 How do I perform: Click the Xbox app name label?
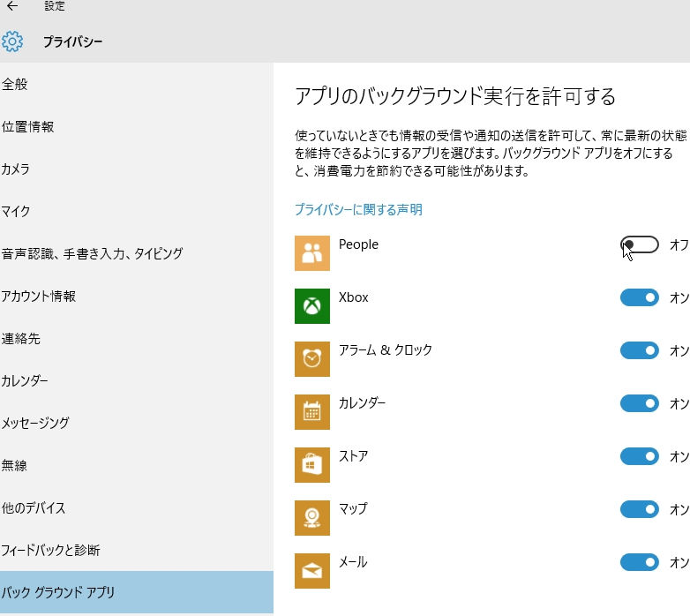click(353, 297)
